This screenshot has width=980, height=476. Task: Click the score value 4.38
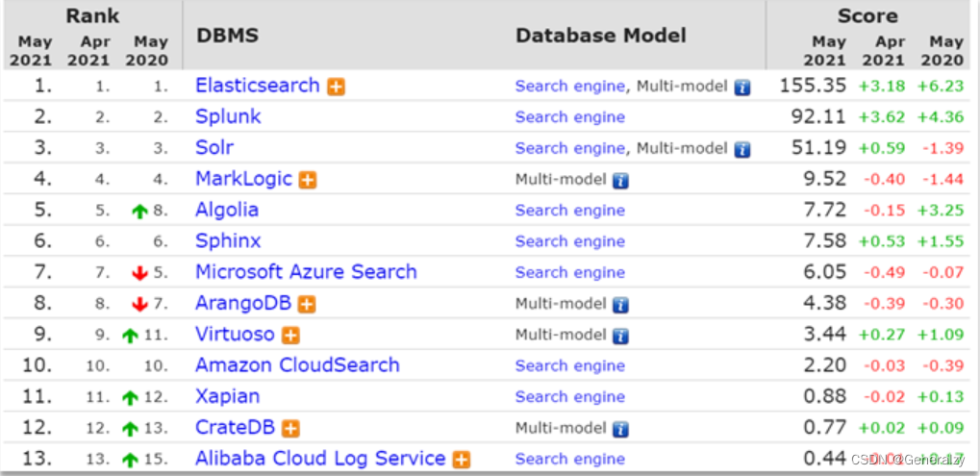(825, 304)
